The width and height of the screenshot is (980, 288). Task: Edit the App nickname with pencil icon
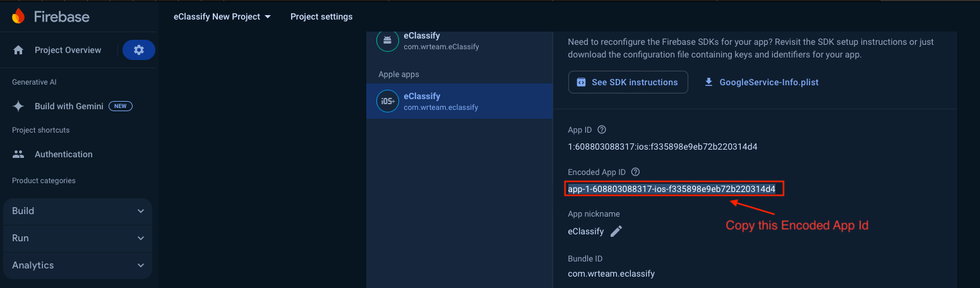click(x=616, y=231)
